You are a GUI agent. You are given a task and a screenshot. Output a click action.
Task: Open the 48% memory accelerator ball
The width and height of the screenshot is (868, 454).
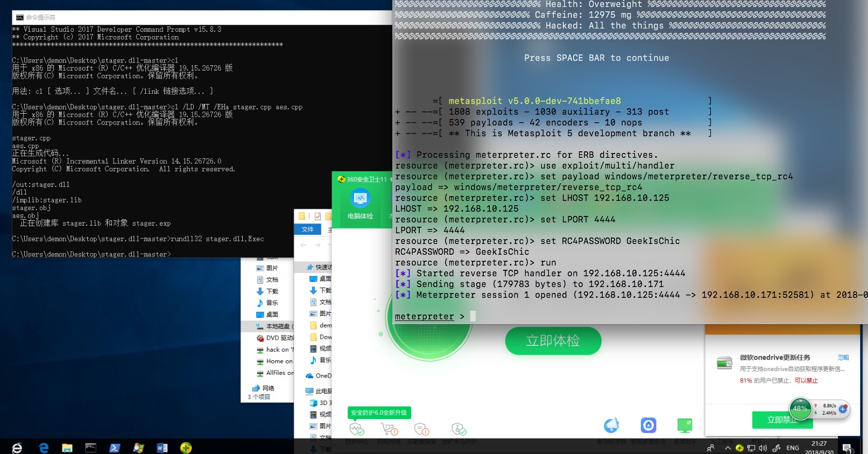coord(800,408)
